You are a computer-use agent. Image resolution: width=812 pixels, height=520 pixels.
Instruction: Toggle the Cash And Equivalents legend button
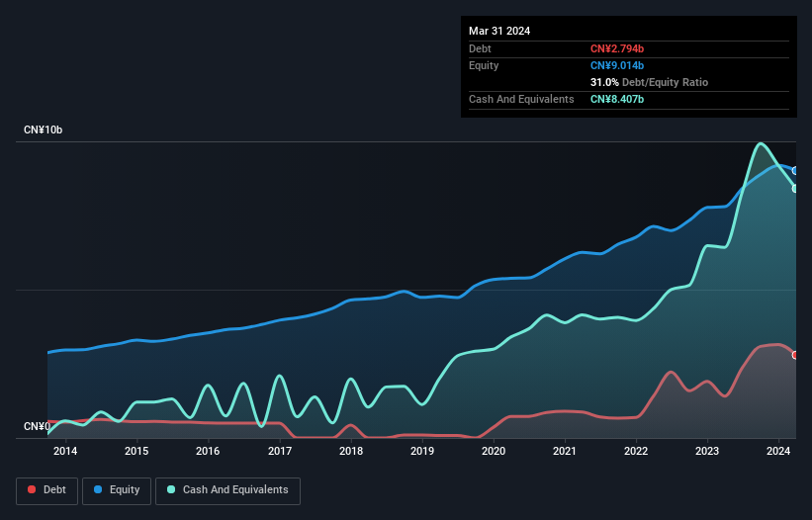tap(227, 490)
